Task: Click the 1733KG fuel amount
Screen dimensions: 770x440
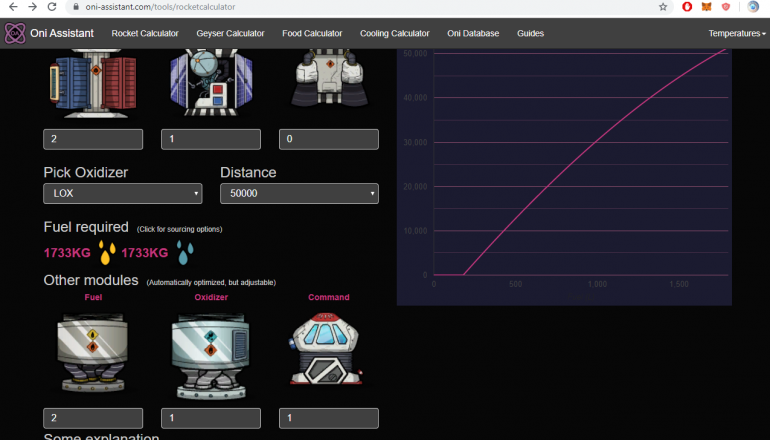Action: point(67,253)
